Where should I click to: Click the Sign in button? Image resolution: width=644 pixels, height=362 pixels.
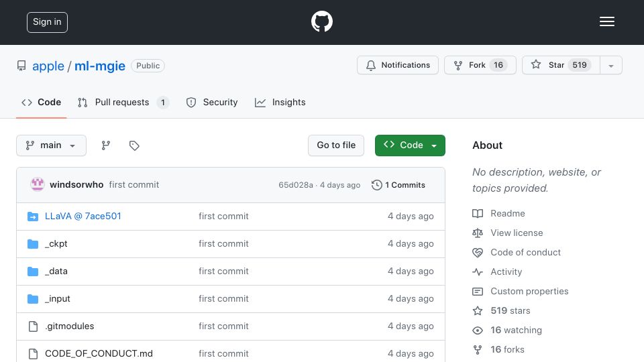pyautogui.click(x=47, y=22)
